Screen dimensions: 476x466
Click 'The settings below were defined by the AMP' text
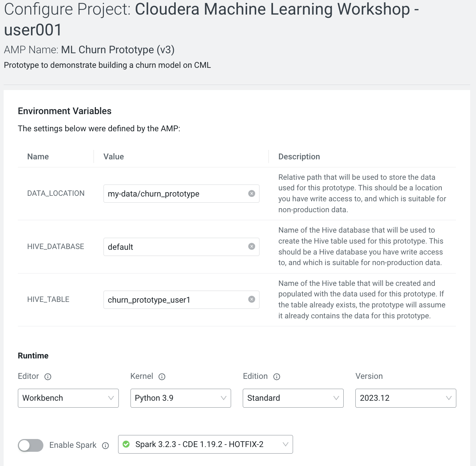[99, 128]
